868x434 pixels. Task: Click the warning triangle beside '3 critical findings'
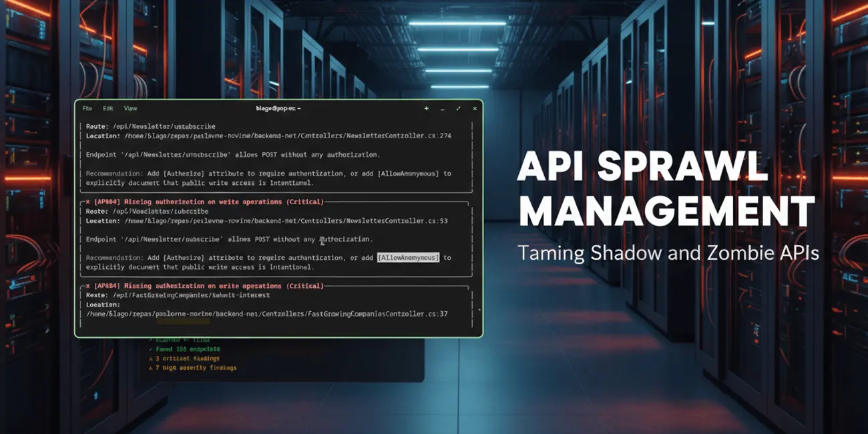coord(150,359)
